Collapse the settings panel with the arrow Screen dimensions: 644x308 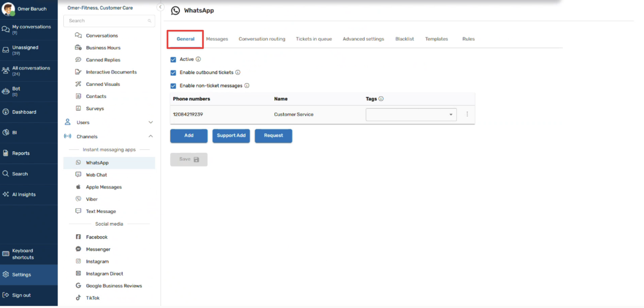pyautogui.click(x=160, y=7)
